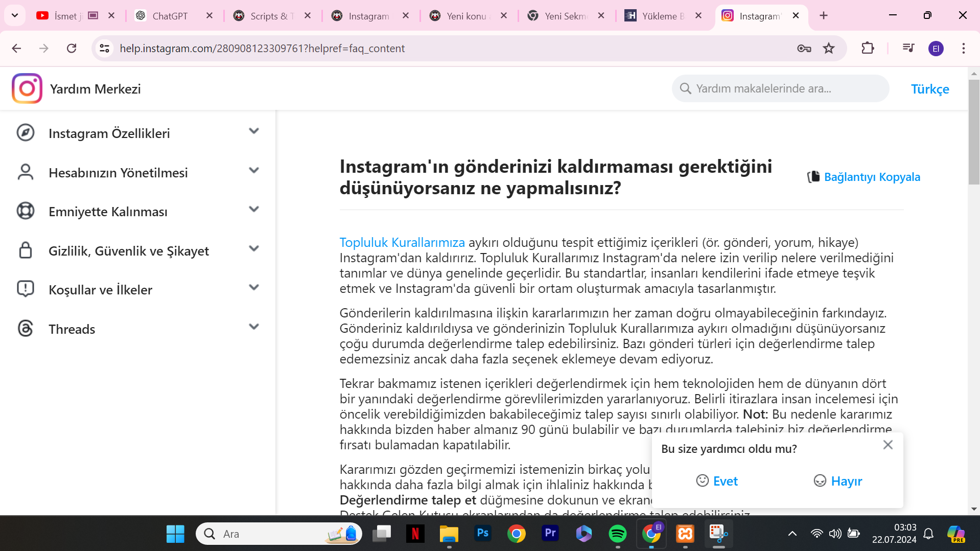This screenshot has height=551, width=980.
Task: Dismiss the 'Bu size yardımcı oldu mu?' popup
Action: (x=888, y=445)
